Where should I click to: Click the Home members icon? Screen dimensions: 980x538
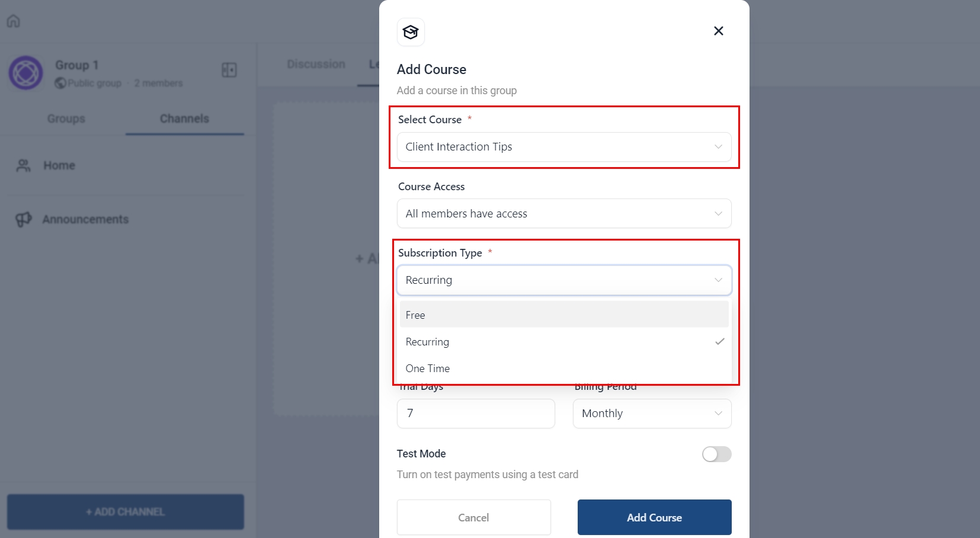(23, 165)
